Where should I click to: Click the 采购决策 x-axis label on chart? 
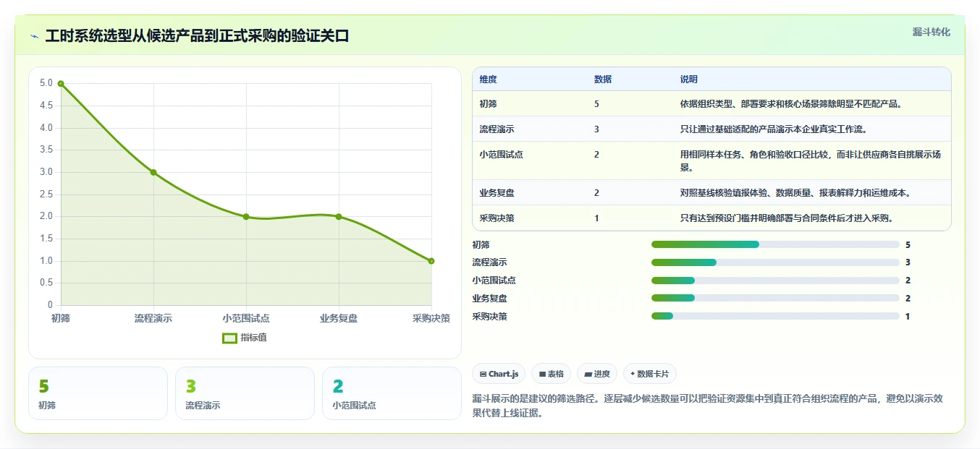pyautogui.click(x=431, y=318)
